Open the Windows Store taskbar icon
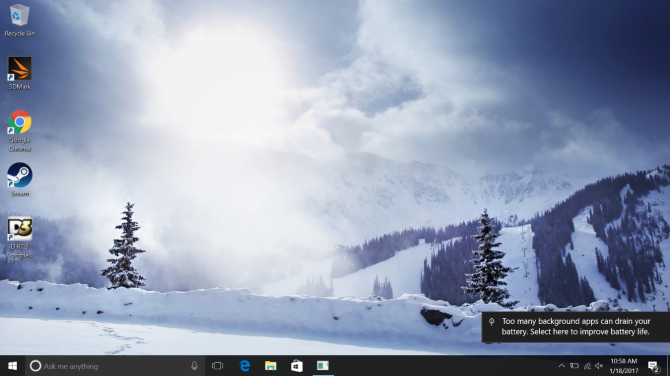 click(x=297, y=366)
